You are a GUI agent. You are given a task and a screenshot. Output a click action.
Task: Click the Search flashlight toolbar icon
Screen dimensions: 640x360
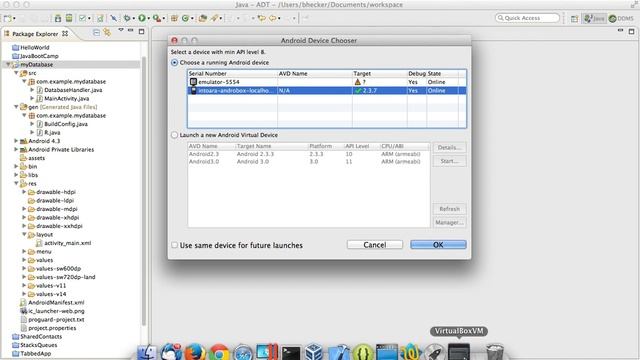click(214, 18)
